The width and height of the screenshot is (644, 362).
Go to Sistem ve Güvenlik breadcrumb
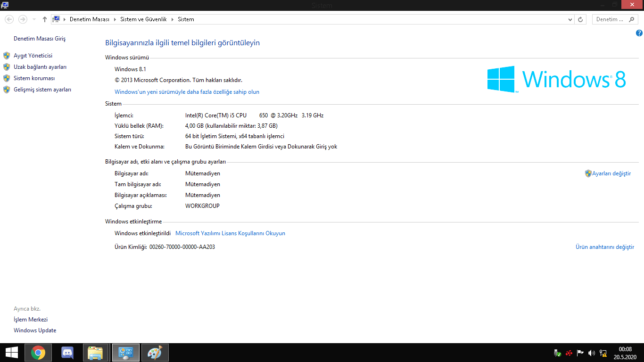pyautogui.click(x=143, y=19)
